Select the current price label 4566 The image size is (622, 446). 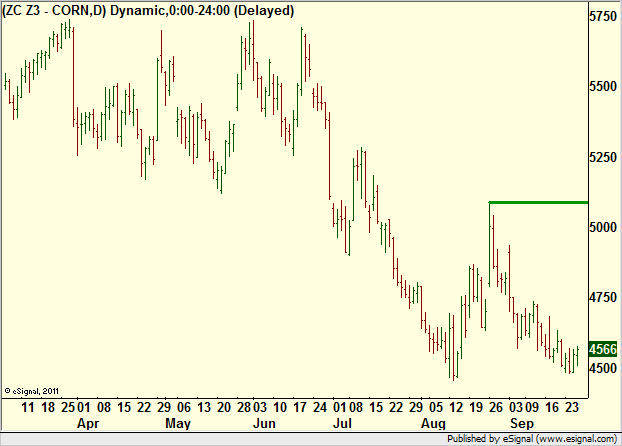click(603, 349)
